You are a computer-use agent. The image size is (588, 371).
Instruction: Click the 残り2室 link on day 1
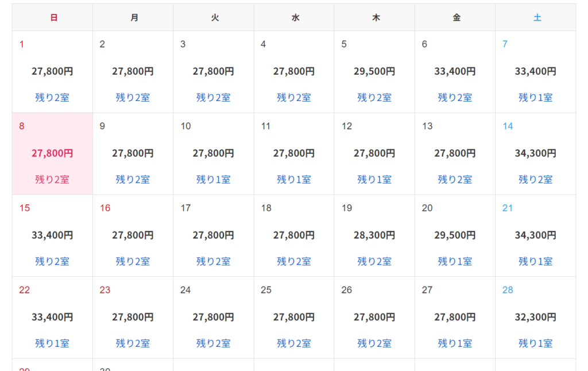52,98
